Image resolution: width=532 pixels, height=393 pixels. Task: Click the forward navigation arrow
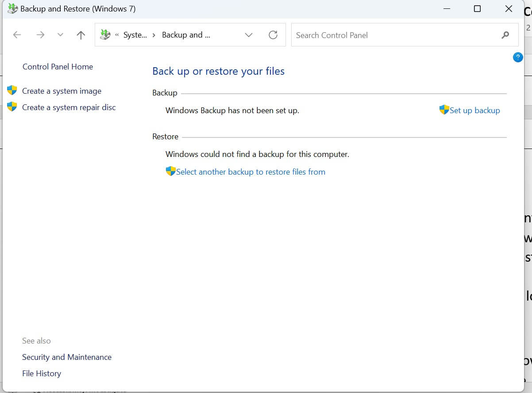click(40, 35)
